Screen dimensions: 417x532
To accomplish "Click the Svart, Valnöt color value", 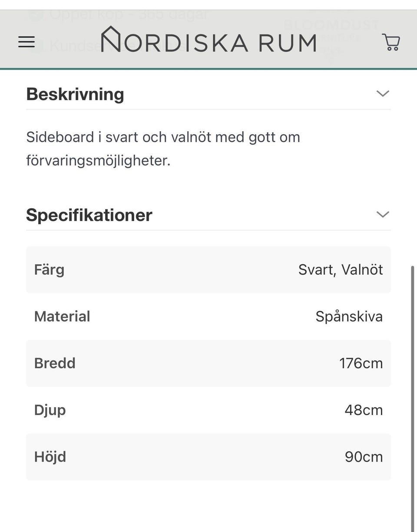I will coord(341,269).
